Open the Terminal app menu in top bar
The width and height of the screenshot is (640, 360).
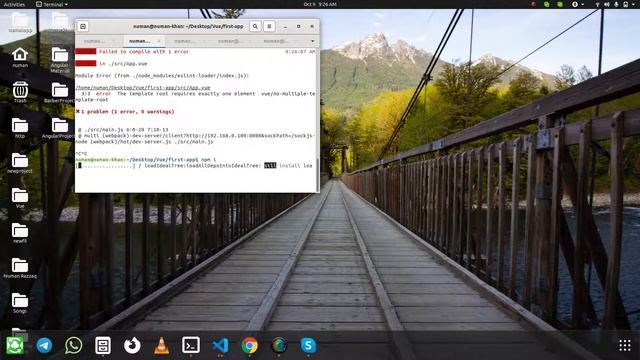52,4
